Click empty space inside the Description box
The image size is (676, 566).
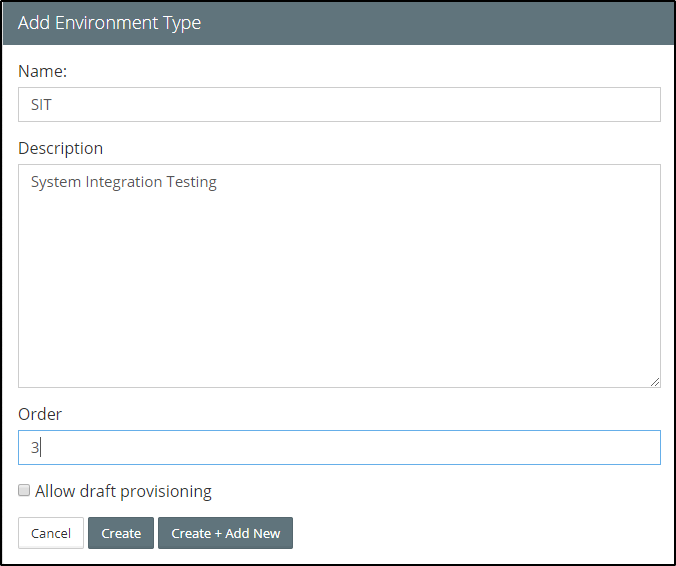[x=339, y=300]
